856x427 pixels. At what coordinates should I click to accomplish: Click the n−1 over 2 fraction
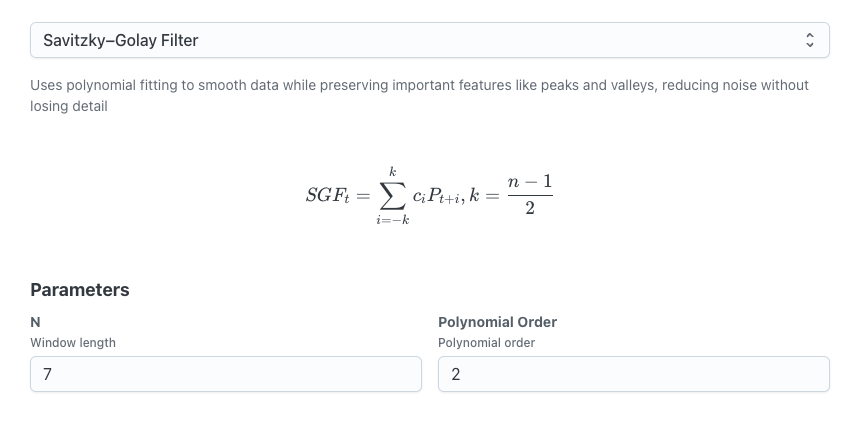[530, 194]
